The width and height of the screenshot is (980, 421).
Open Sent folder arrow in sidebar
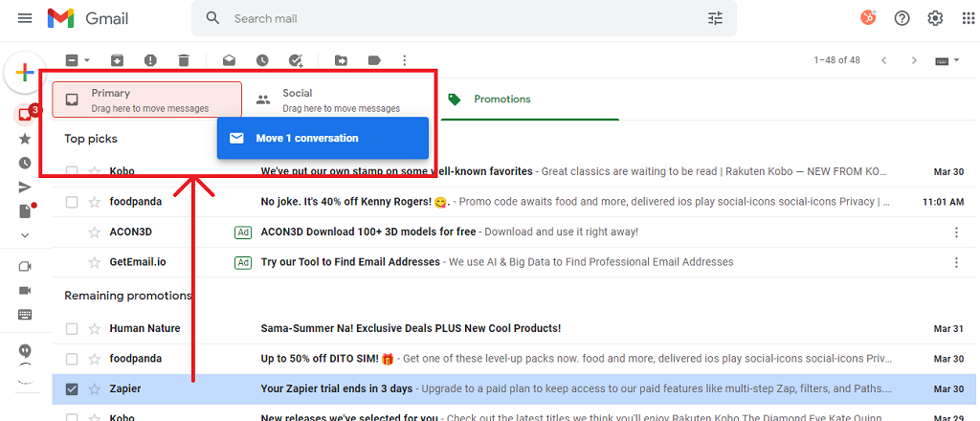pos(25,187)
